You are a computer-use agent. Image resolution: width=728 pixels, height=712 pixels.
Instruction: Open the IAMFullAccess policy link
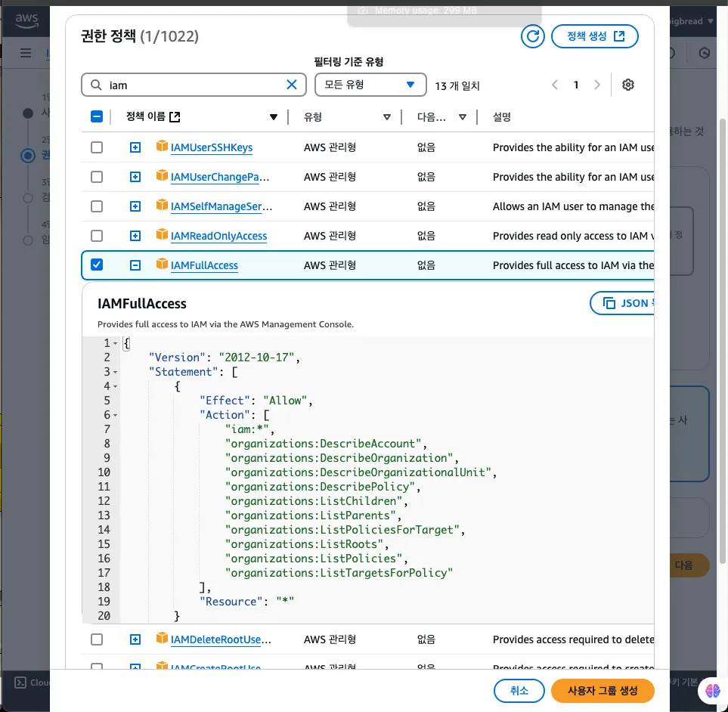204,265
